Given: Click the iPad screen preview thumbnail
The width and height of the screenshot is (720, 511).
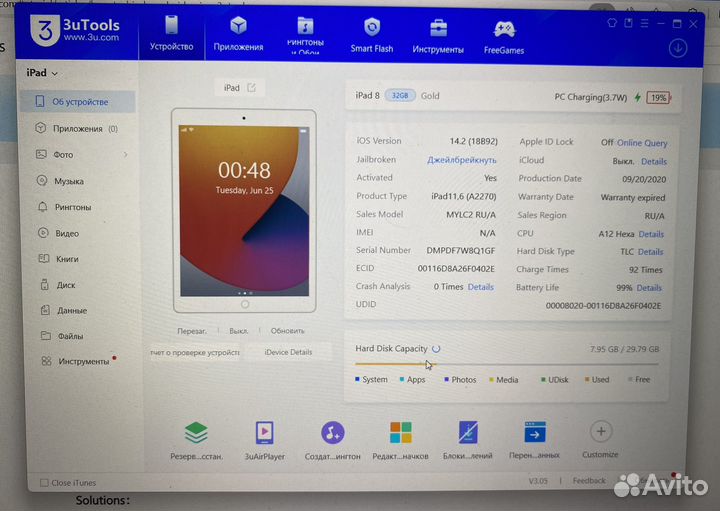Looking at the screenshot, I should point(244,211).
